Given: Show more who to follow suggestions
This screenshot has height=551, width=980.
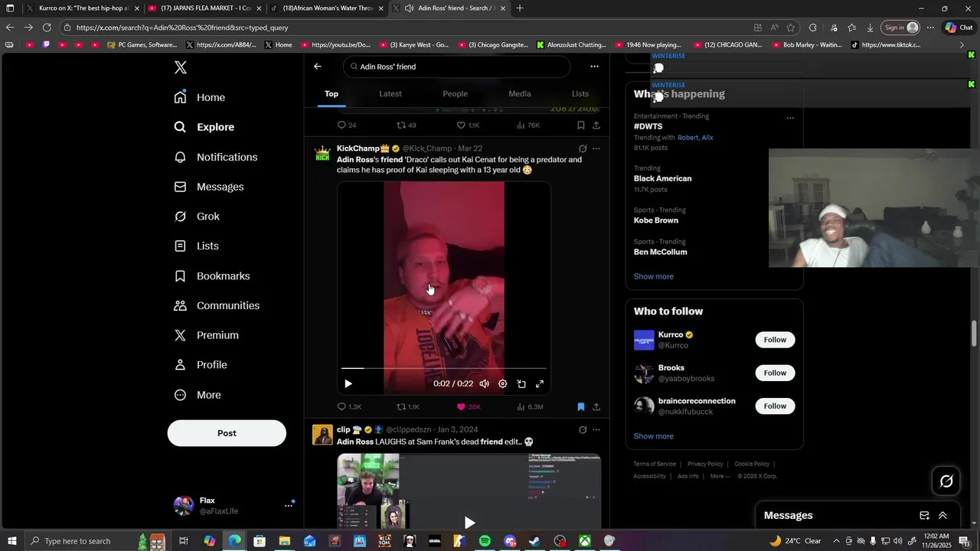Looking at the screenshot, I should click(654, 436).
